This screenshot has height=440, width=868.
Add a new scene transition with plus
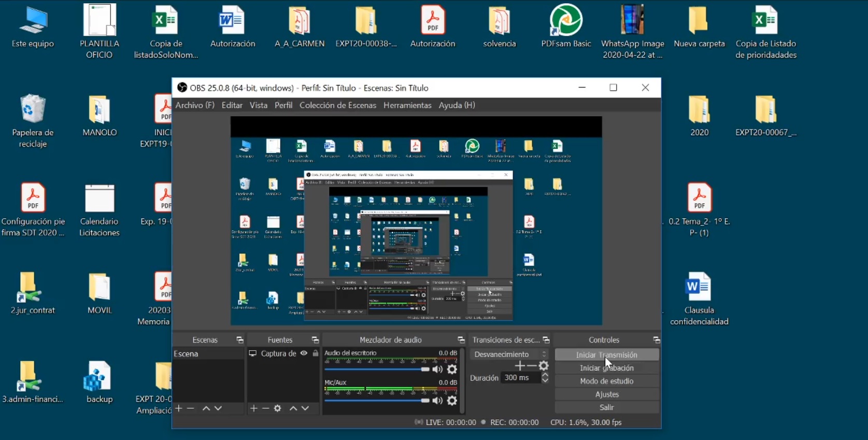tap(519, 366)
